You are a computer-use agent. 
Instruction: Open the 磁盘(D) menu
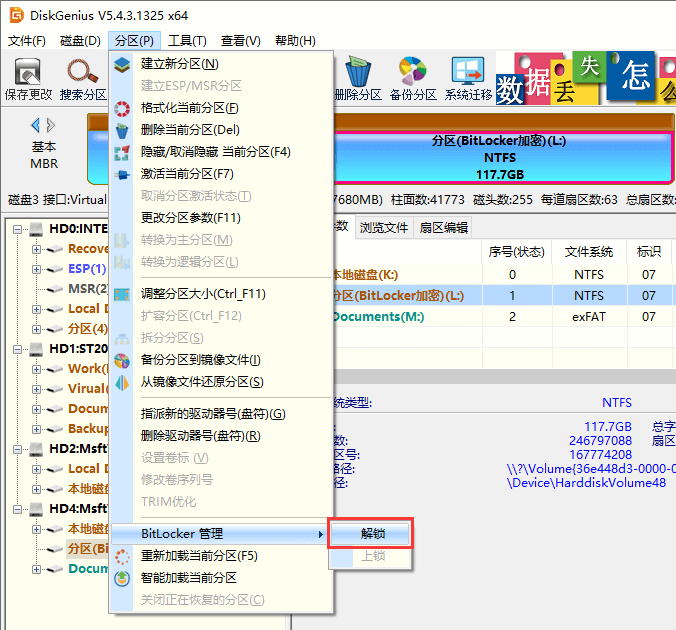80,41
